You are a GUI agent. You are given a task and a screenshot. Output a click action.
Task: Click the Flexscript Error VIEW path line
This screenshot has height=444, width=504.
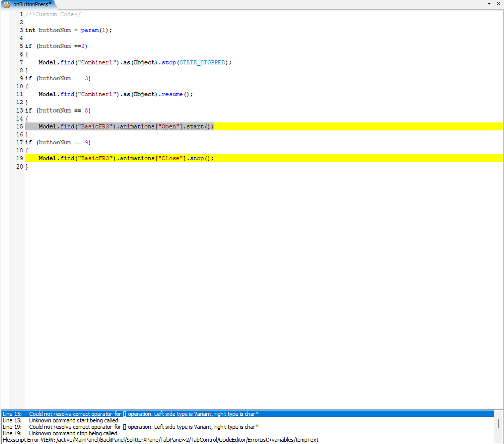pyautogui.click(x=161, y=440)
